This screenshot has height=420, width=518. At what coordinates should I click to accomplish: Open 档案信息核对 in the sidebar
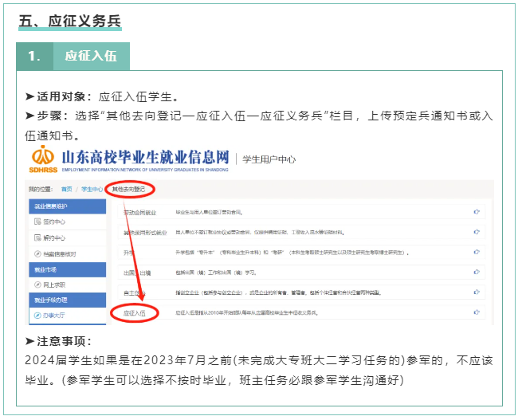59,253
